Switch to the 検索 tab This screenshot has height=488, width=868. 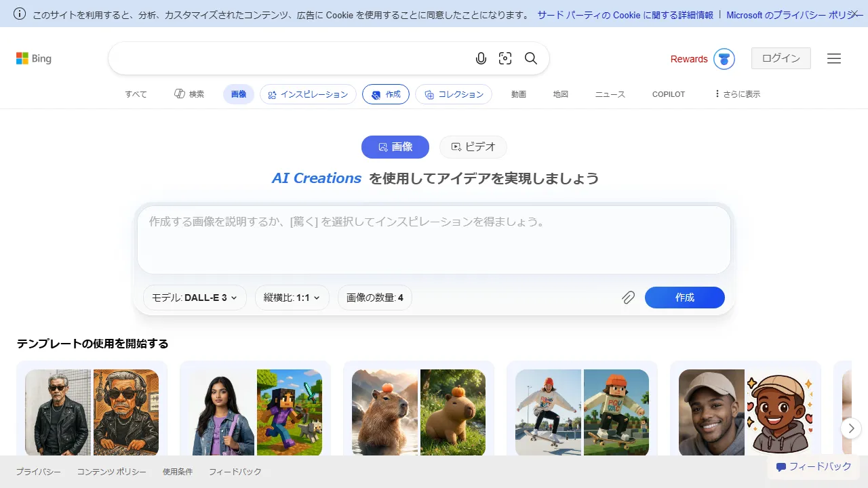pos(190,94)
